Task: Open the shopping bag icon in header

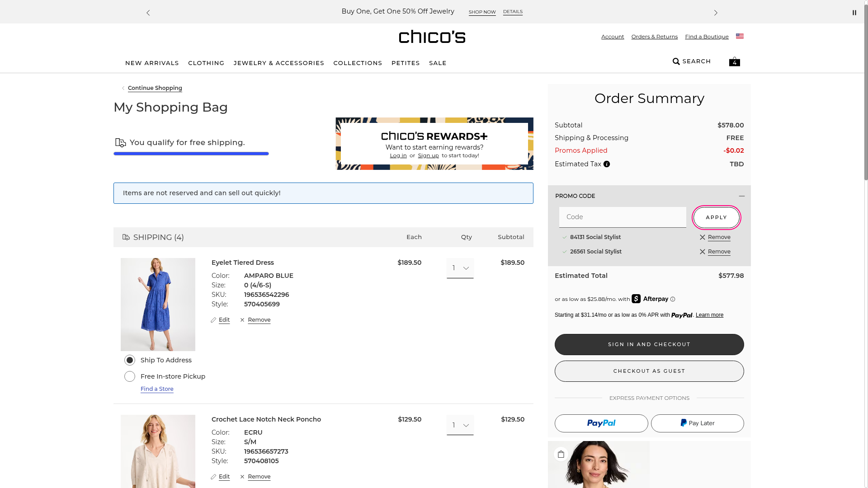Action: click(734, 61)
